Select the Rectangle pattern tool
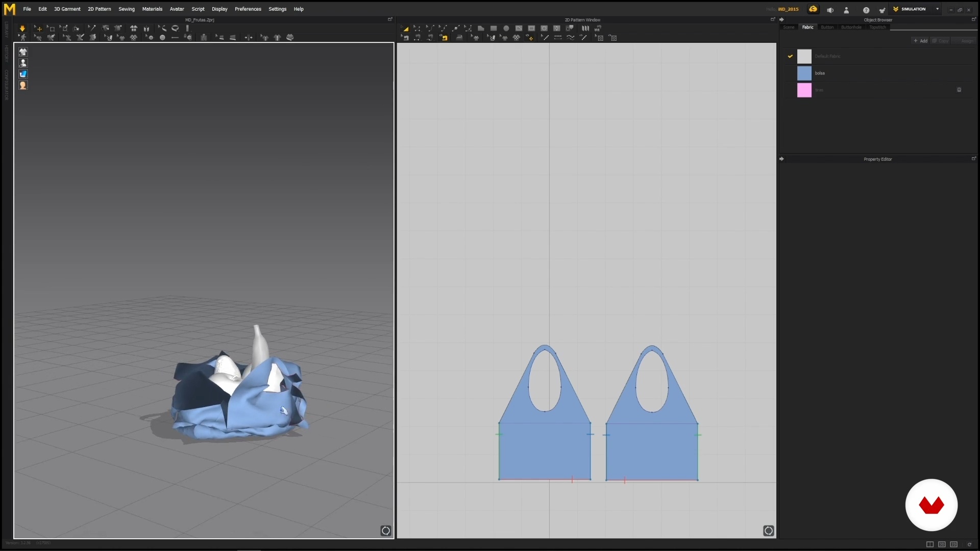980x551 pixels. point(494,29)
